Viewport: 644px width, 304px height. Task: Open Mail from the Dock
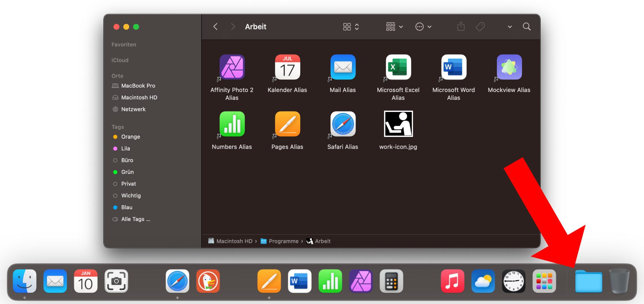tap(55, 281)
